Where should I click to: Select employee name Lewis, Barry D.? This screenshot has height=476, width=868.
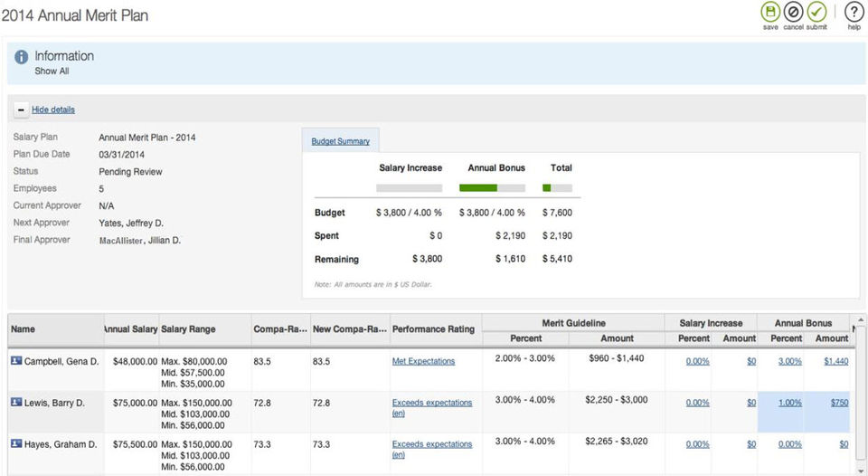click(x=54, y=403)
